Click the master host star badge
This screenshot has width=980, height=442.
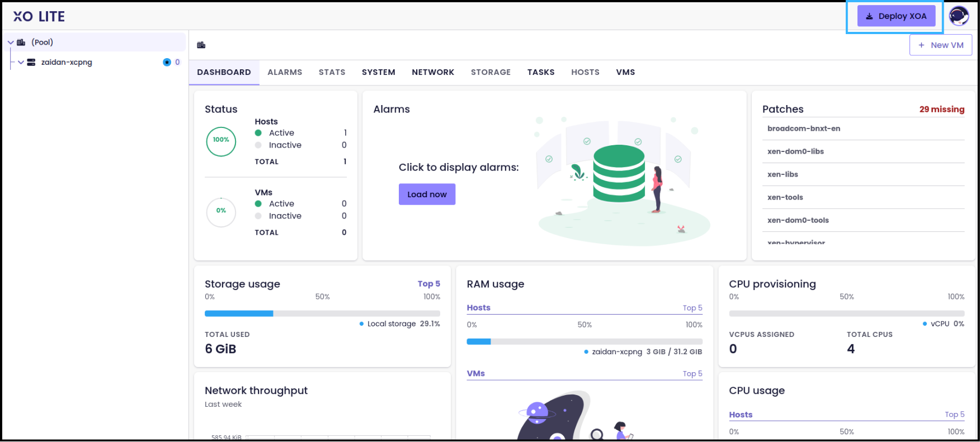pyautogui.click(x=167, y=62)
